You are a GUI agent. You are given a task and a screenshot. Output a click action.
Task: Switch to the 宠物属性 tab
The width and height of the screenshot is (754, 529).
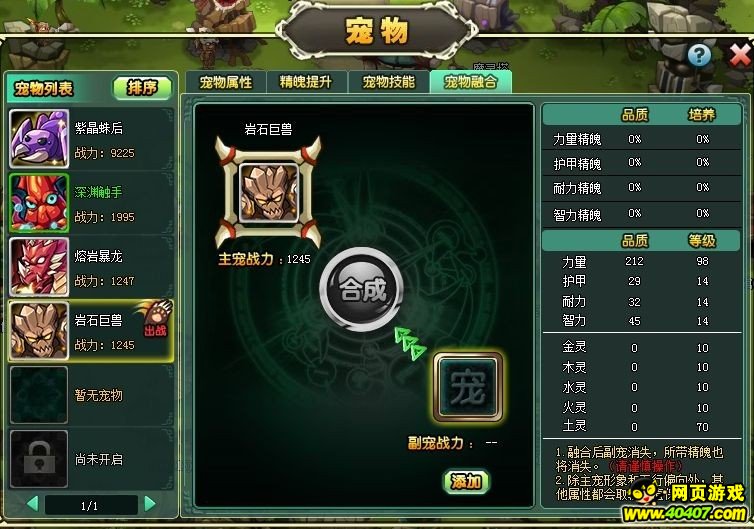(226, 82)
